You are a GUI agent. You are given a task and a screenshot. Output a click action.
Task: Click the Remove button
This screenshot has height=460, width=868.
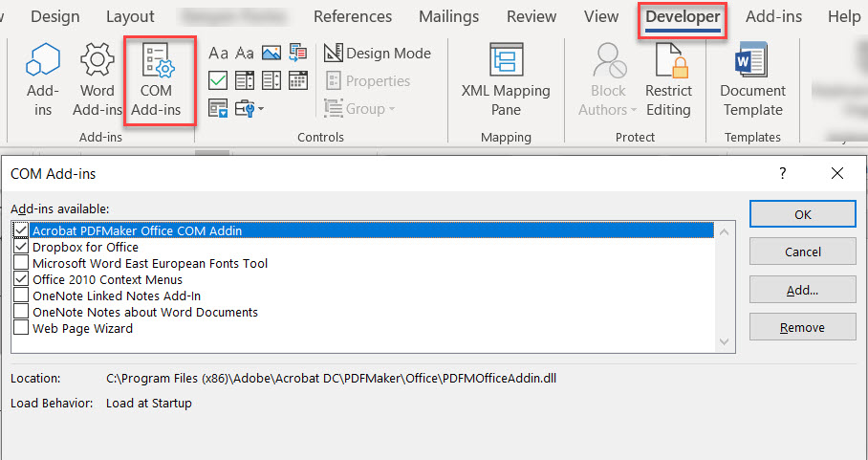802,327
